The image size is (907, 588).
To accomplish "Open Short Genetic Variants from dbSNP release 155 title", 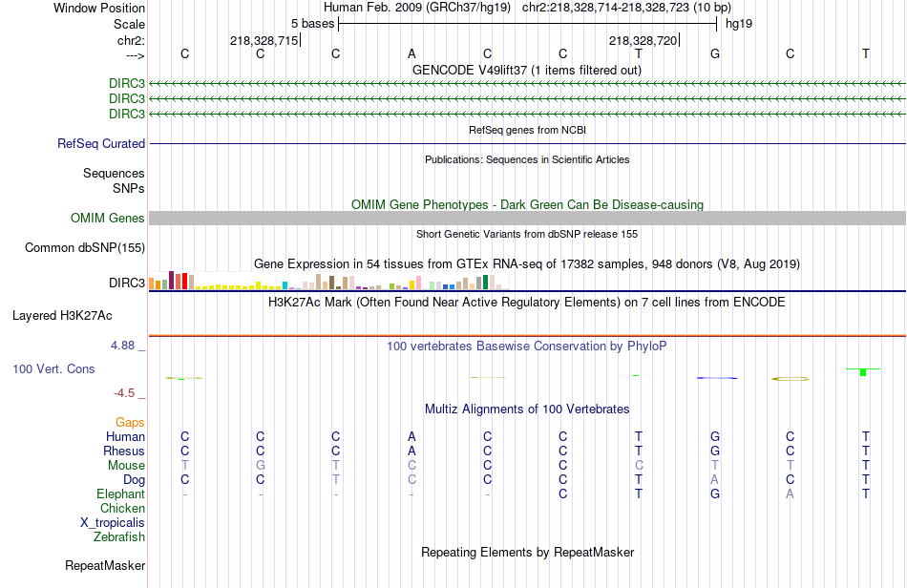I will [527, 234].
